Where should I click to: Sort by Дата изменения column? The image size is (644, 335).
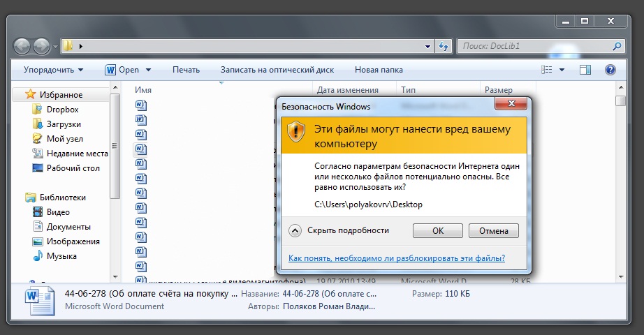point(347,90)
